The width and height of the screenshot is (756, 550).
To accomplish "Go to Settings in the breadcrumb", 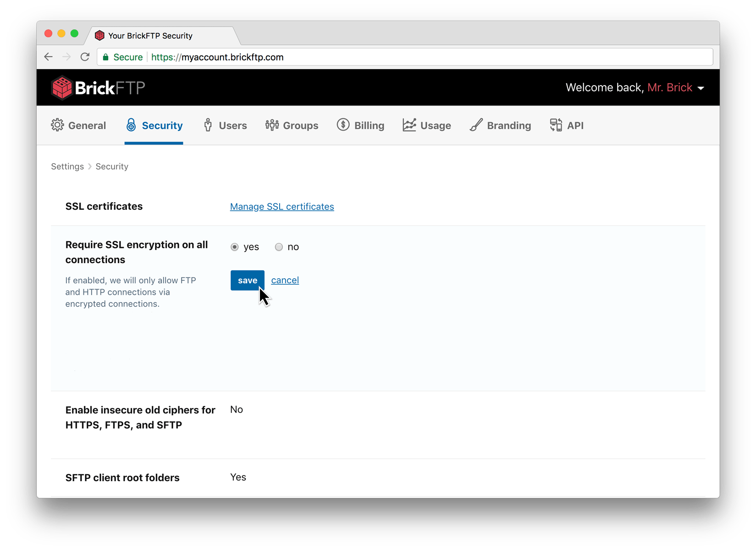I will tap(67, 166).
